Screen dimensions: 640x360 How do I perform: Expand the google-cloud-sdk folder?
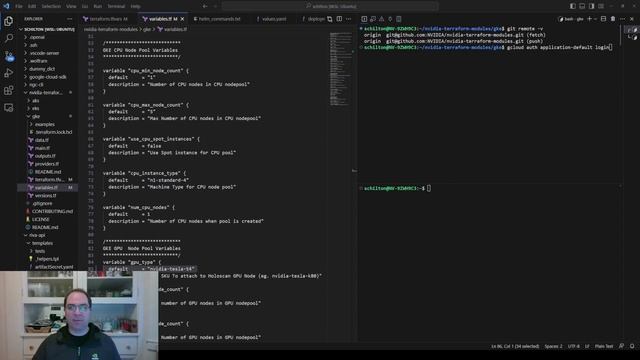click(47, 77)
